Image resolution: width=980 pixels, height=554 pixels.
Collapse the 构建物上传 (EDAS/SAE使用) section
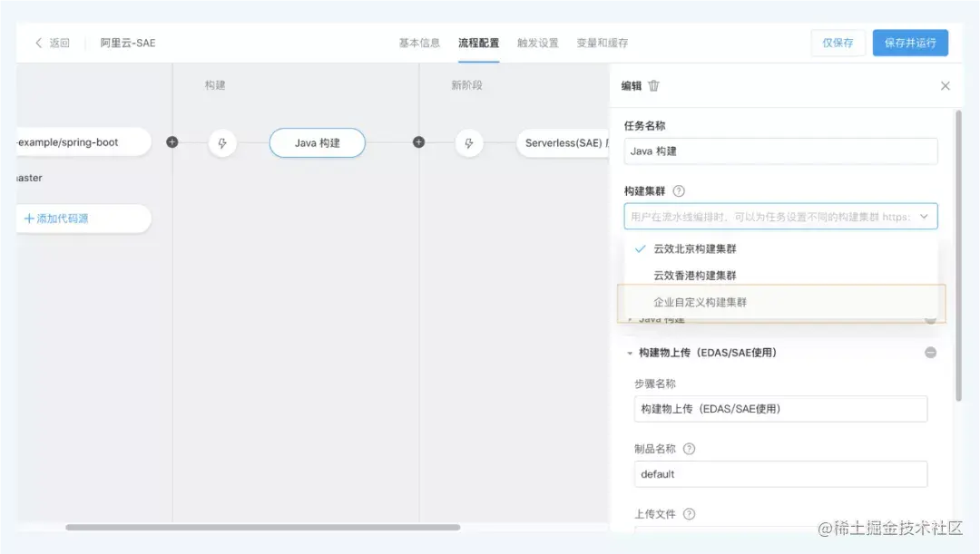click(x=630, y=353)
